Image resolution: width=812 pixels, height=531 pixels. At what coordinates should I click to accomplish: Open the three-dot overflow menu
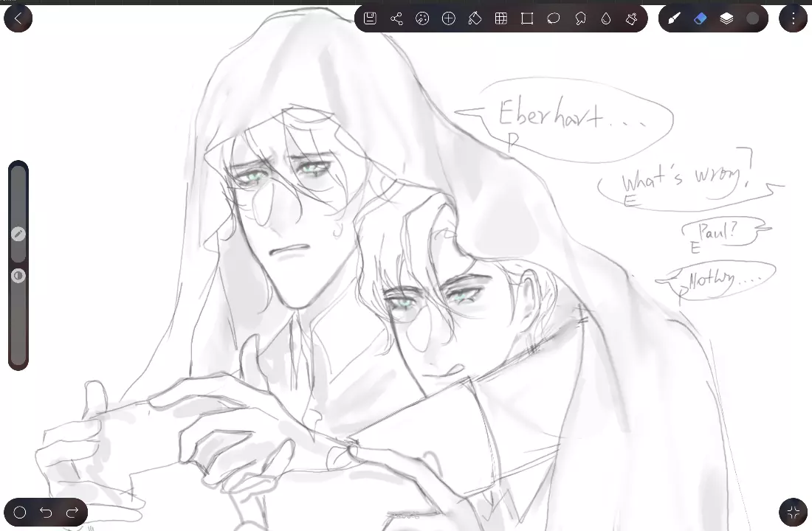(x=794, y=18)
